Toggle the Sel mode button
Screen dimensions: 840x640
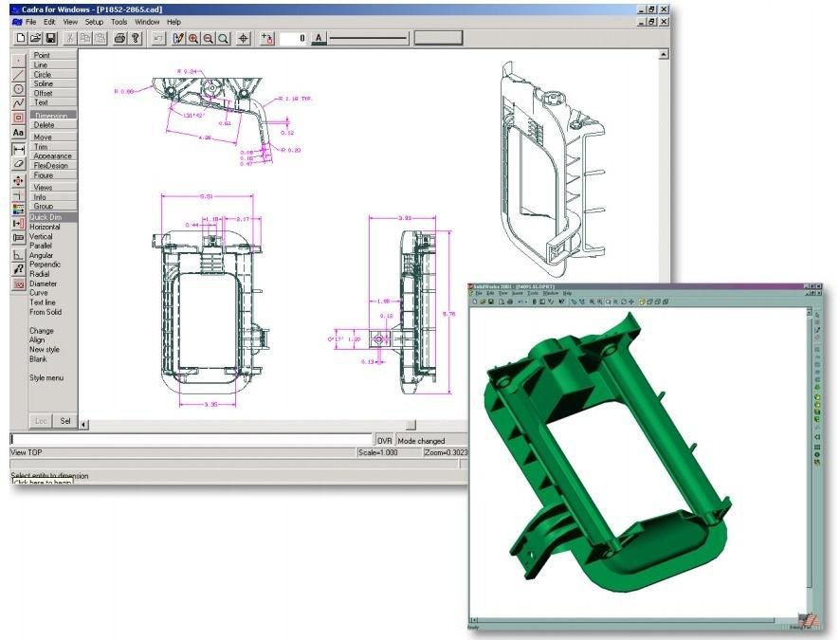pos(65,421)
